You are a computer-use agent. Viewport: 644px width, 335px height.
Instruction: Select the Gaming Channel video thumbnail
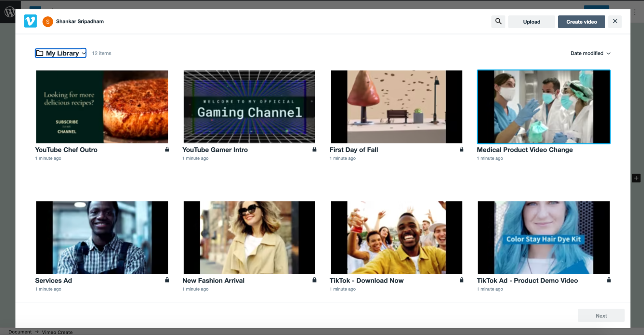[249, 107]
